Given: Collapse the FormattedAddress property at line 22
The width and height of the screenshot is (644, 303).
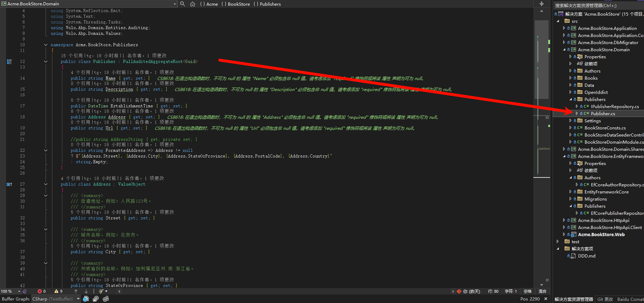Looking at the screenshot, I should (x=46, y=150).
